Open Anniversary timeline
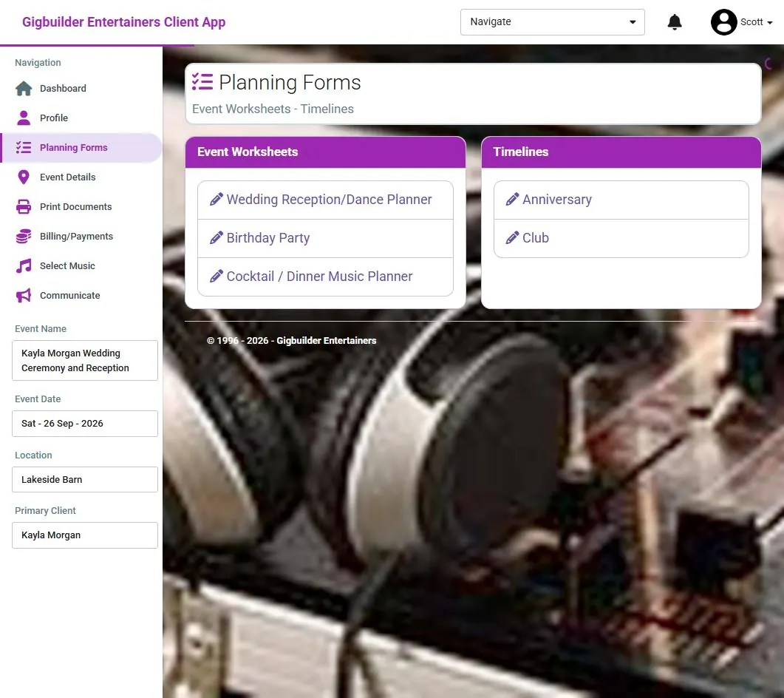Viewport: 784px width, 698px height. click(621, 200)
